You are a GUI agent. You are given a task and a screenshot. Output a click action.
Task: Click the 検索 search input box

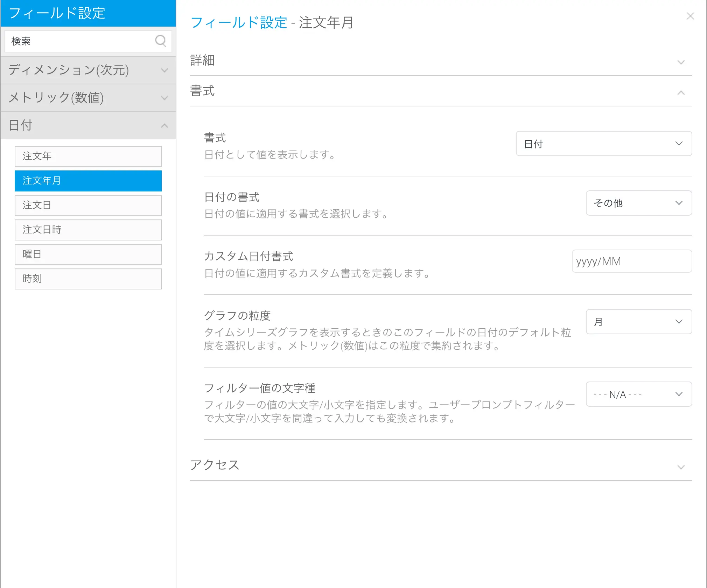point(80,41)
